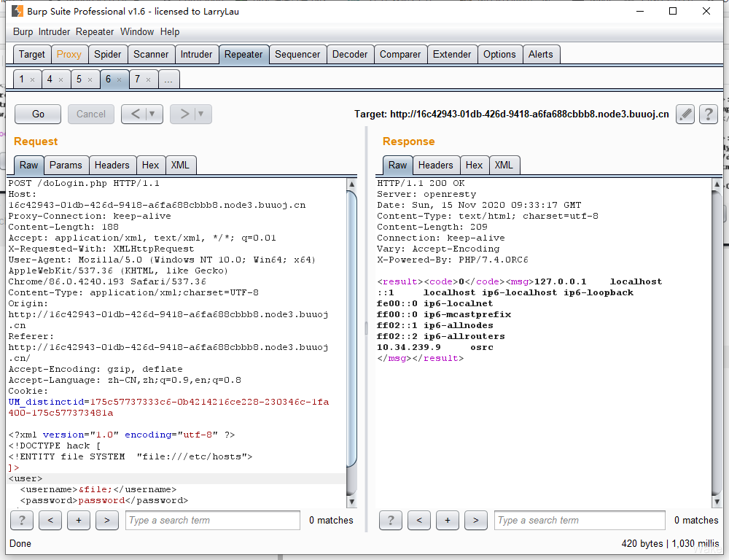This screenshot has height=560, width=729.
Task: Close Repeater tab 7
Action: (x=148, y=80)
